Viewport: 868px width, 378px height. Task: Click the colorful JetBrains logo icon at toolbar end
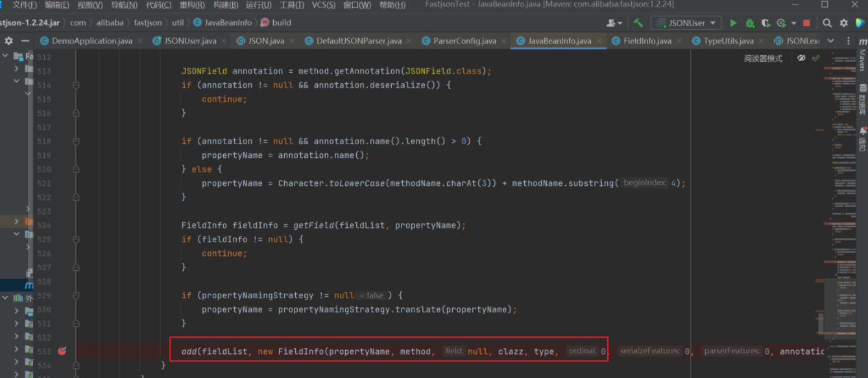point(860,23)
